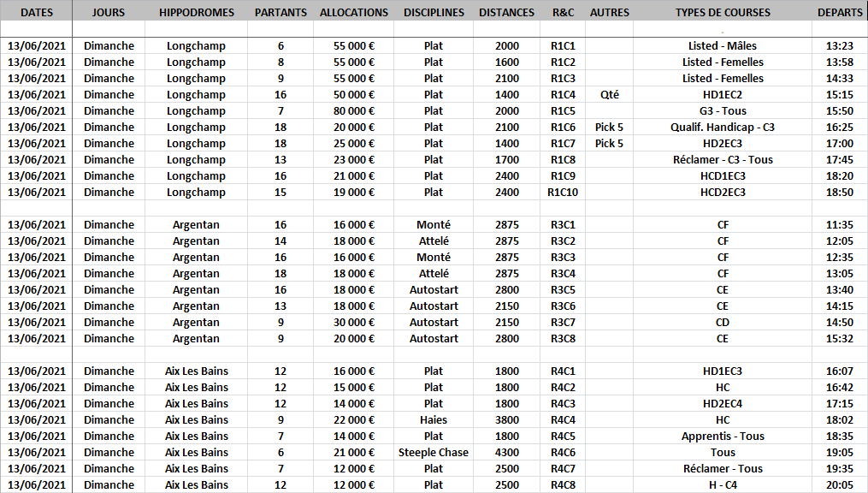Click departure time 15:32
This screenshot has width=868, height=493.
(840, 338)
